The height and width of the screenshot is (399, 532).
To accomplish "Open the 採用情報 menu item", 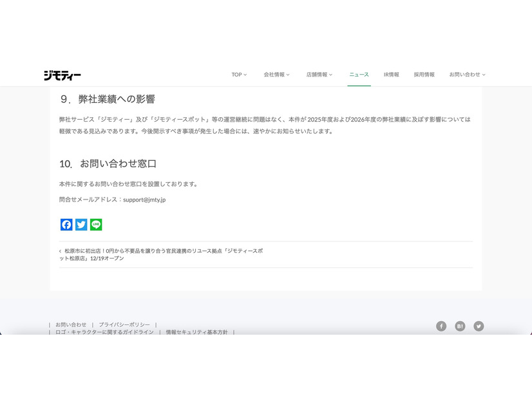I will coord(425,75).
